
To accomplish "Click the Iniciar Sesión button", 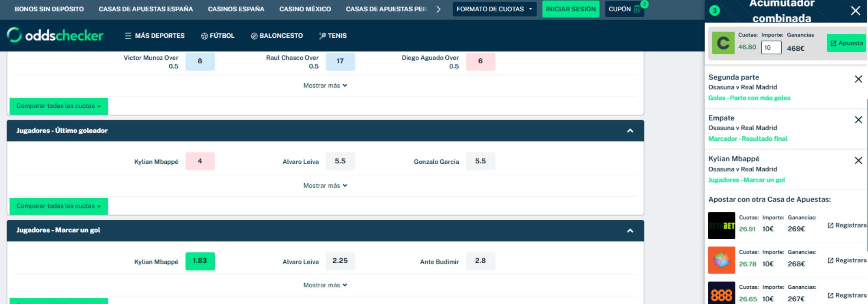I will [571, 9].
